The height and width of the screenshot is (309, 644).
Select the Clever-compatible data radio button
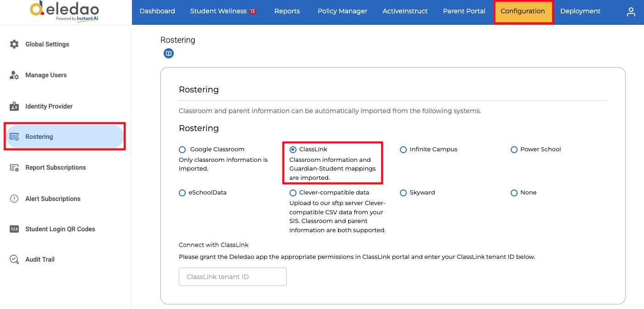293,193
